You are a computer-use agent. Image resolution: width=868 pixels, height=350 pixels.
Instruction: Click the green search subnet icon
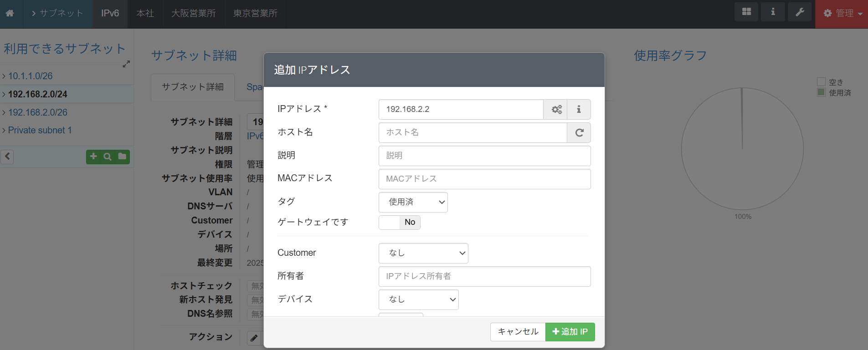pyautogui.click(x=108, y=157)
